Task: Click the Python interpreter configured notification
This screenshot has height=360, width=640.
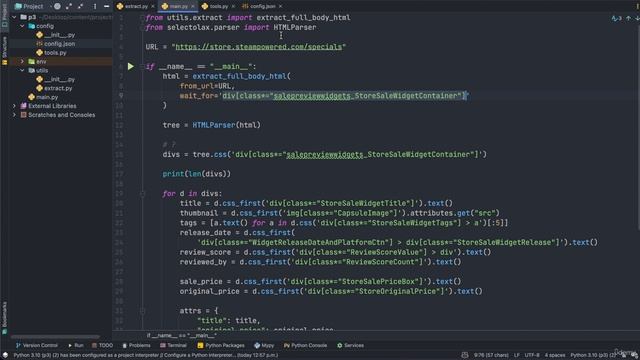Action: pos(146,356)
